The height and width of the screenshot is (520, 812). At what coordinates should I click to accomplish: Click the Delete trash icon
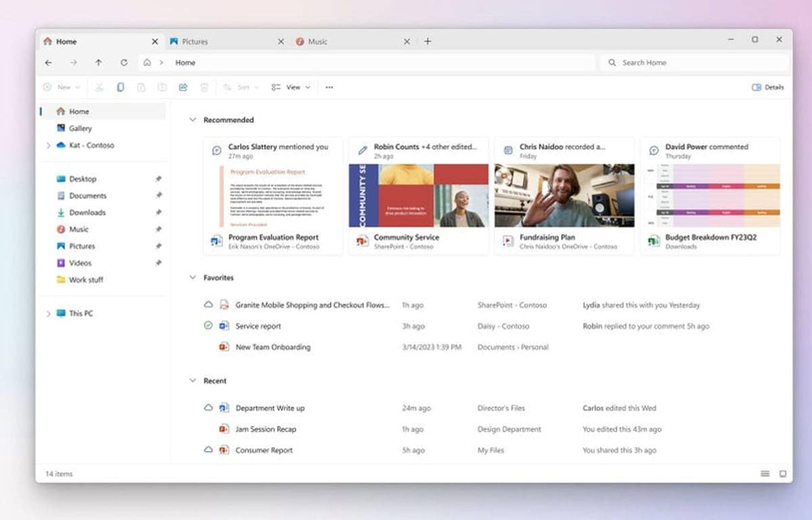[x=204, y=87]
